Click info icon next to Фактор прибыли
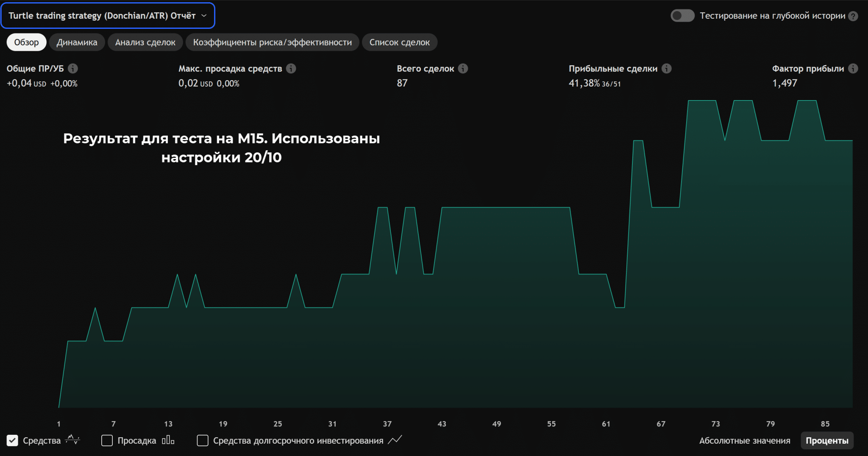The image size is (868, 456). 853,68
